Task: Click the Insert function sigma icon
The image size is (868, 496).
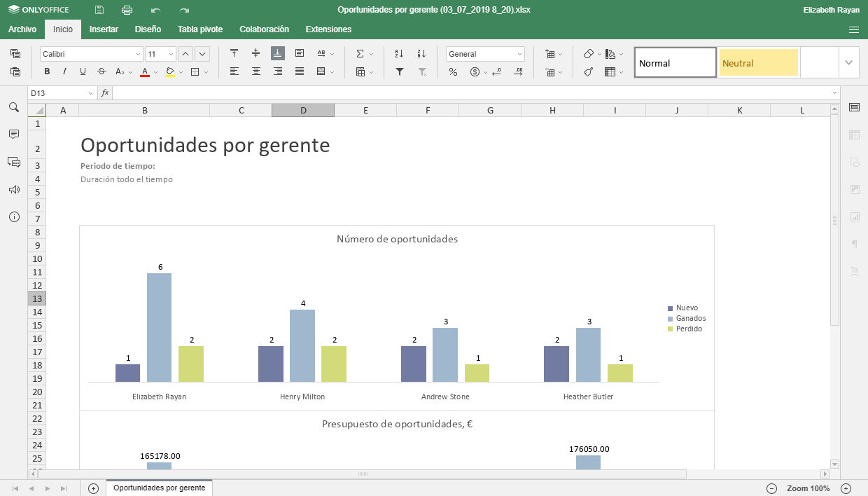Action: (360, 54)
